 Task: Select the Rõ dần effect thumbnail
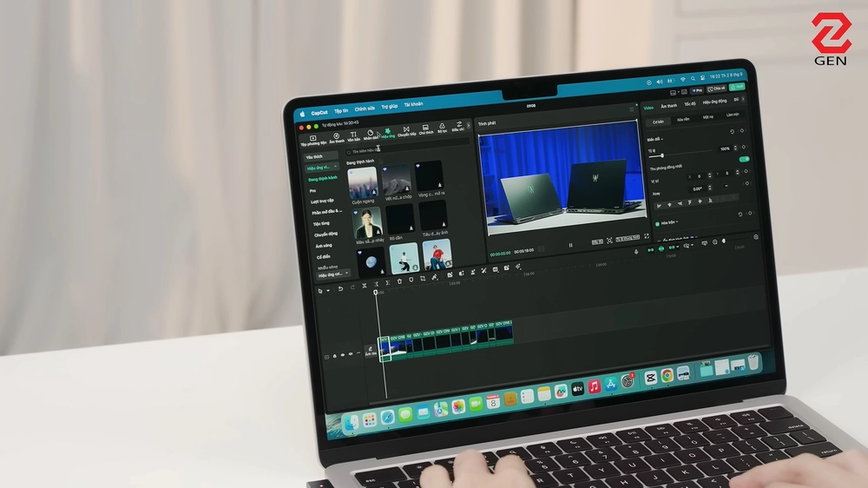399,220
